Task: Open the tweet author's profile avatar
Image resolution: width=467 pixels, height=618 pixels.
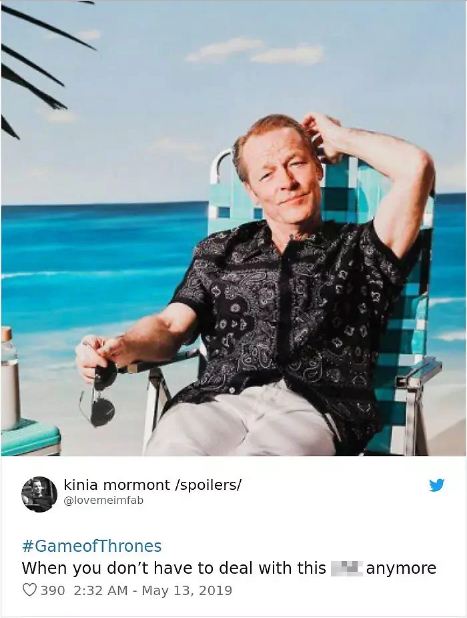Action: click(39, 494)
